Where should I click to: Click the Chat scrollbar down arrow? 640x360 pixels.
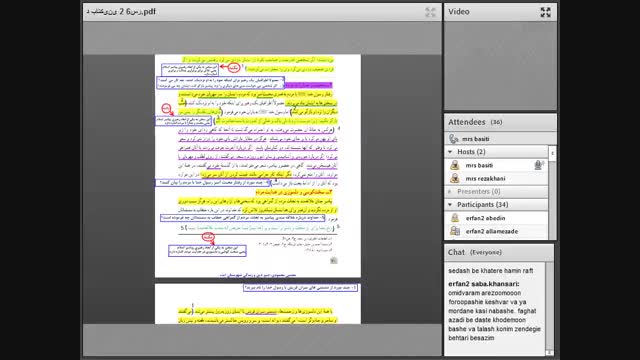(549, 353)
